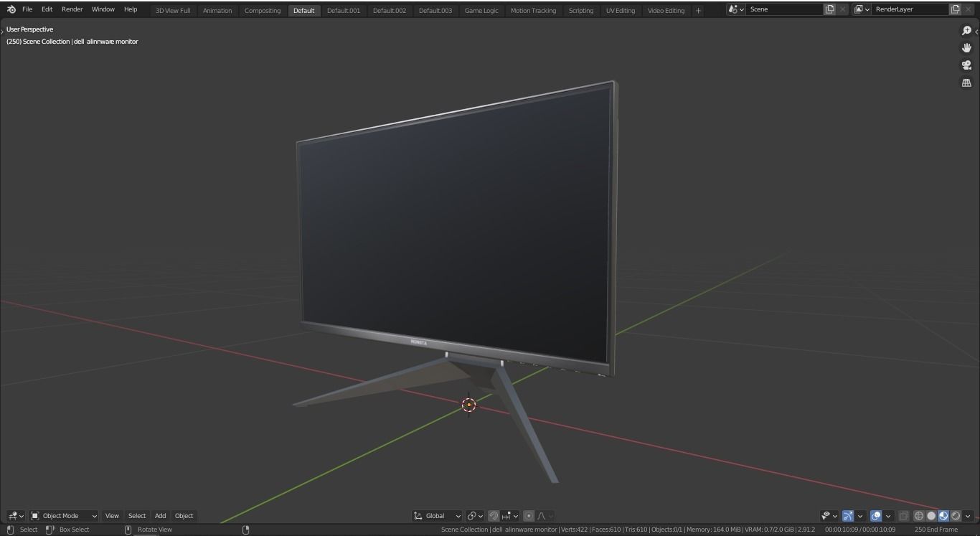Open the viewport Select menu
The image size is (980, 536).
[137, 516]
